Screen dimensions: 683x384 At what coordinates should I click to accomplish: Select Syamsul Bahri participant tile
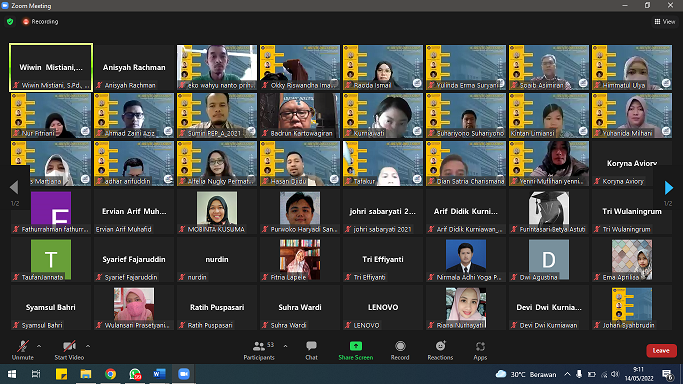(x=51, y=307)
